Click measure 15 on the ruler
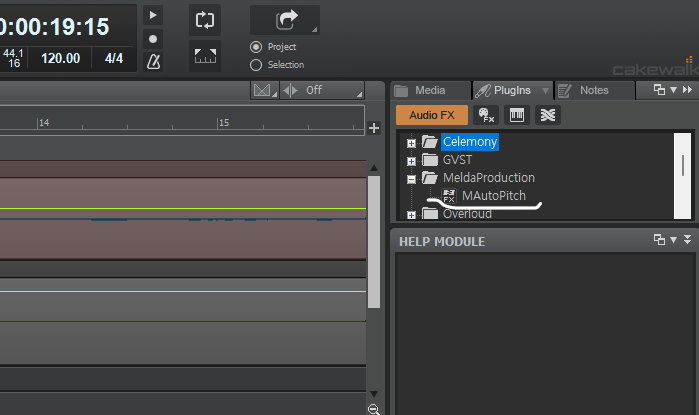 coord(224,123)
